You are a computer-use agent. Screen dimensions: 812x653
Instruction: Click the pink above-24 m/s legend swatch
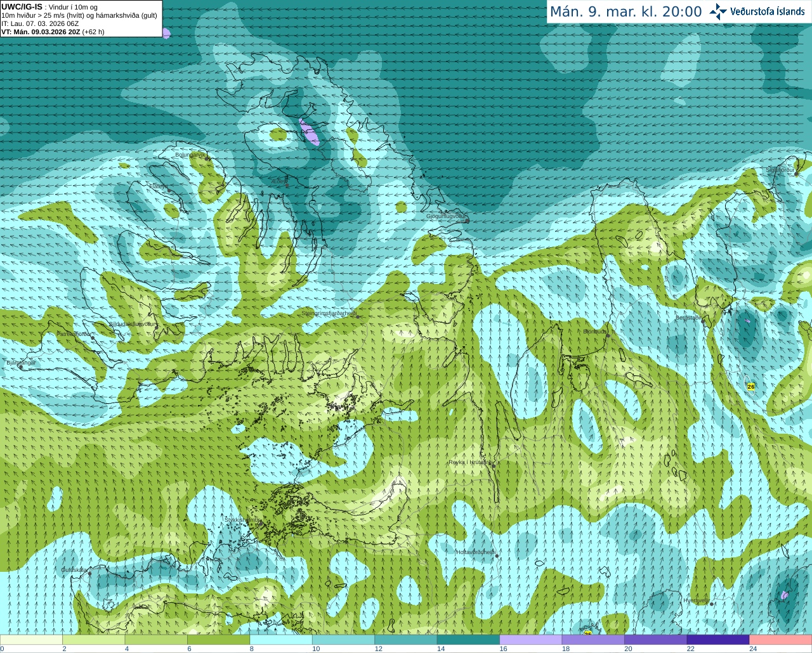[x=780, y=640]
